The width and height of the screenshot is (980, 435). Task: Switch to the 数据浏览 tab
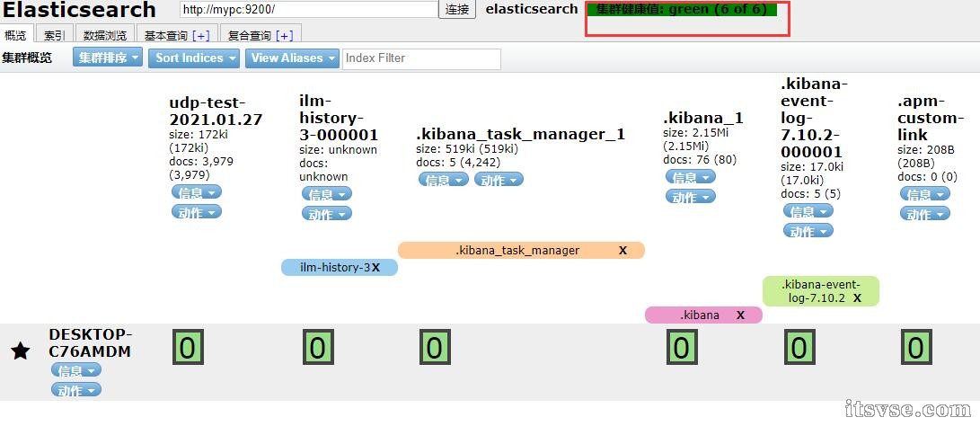point(105,35)
